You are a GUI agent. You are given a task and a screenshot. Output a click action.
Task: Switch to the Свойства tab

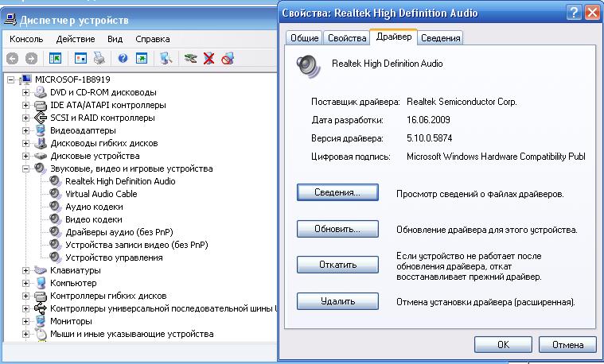[x=347, y=38]
